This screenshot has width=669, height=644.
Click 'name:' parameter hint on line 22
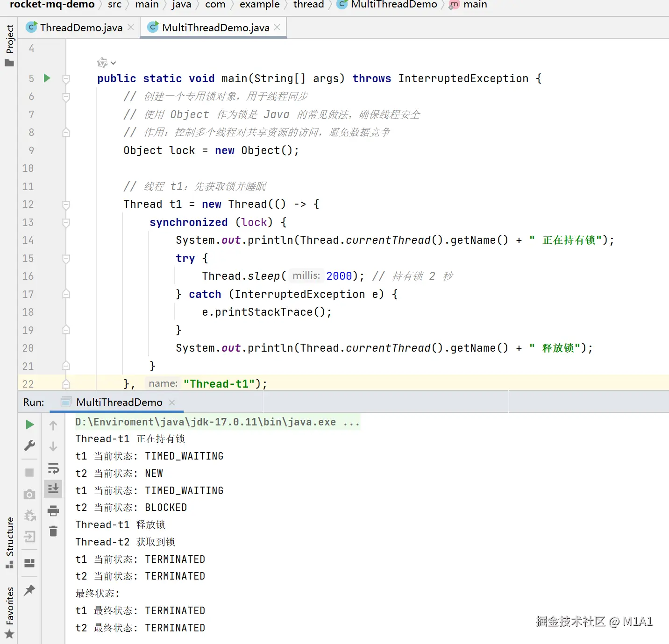[x=163, y=383]
